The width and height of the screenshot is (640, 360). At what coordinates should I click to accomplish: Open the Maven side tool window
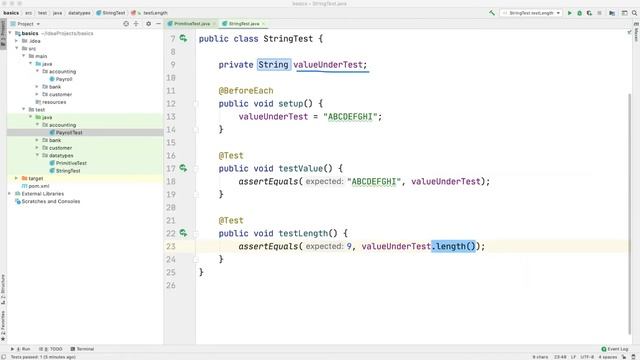point(636,32)
